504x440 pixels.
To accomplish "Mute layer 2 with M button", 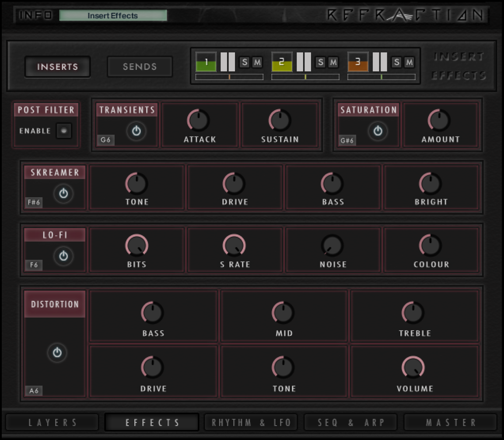I will click(333, 62).
